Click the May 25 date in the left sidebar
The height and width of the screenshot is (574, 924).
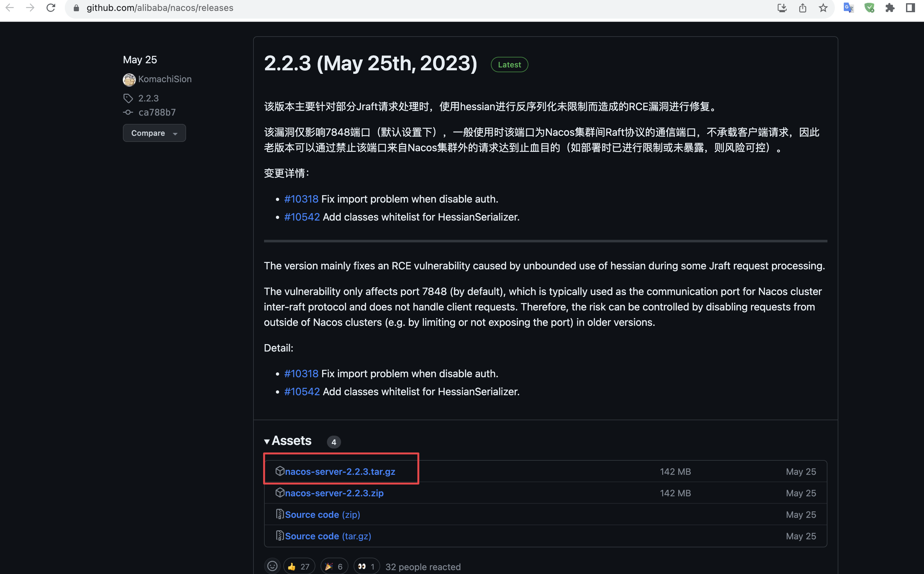(x=140, y=60)
